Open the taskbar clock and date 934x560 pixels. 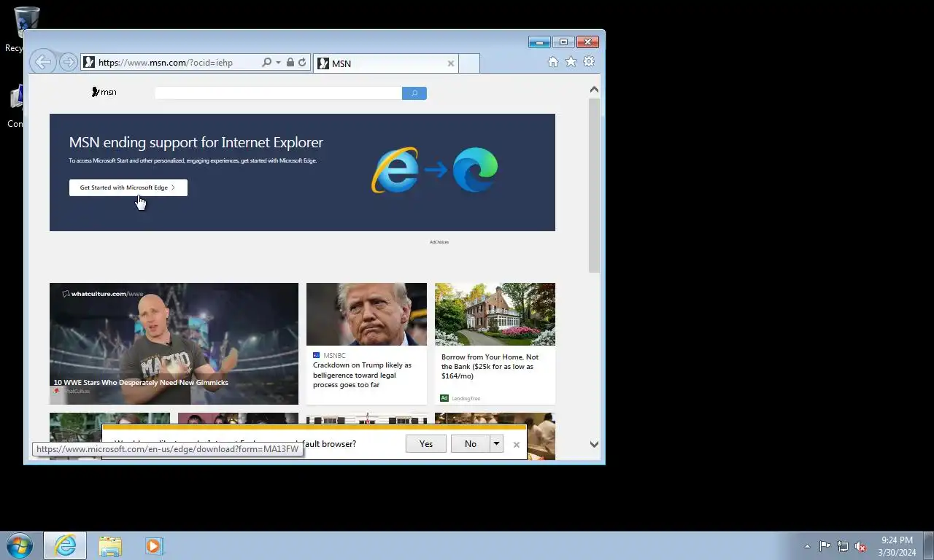pos(897,546)
